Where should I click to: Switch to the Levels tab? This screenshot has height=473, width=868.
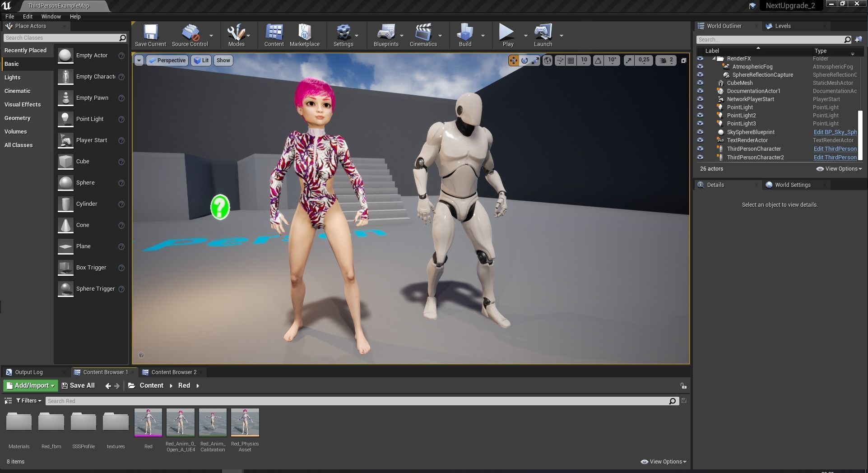click(x=783, y=26)
